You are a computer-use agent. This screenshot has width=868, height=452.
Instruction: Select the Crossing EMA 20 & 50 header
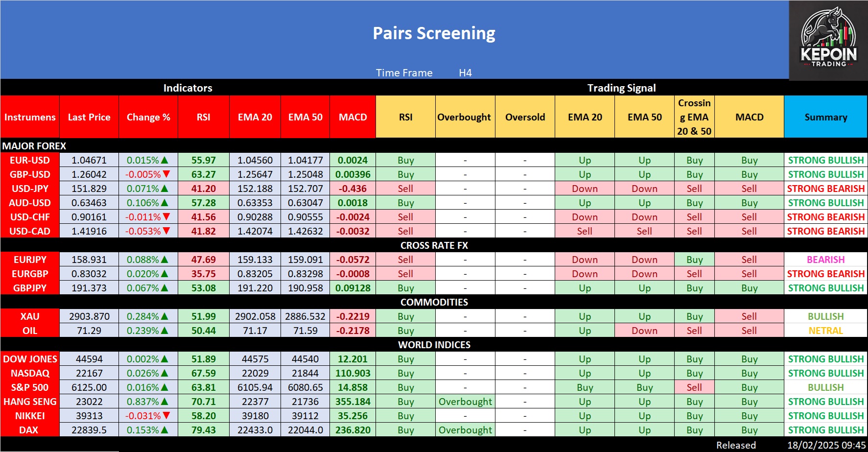[x=694, y=117]
